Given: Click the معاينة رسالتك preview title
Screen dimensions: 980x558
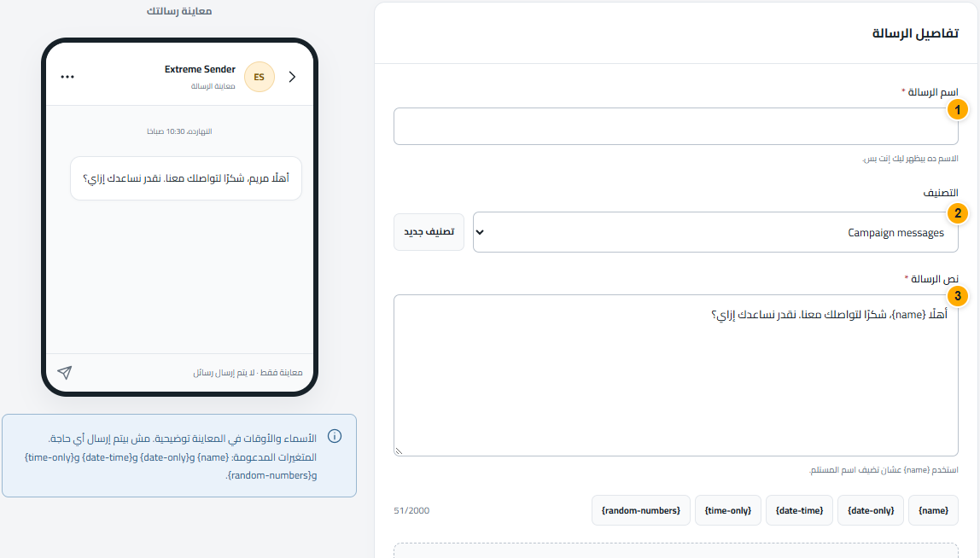Looking at the screenshot, I should coord(179,10).
